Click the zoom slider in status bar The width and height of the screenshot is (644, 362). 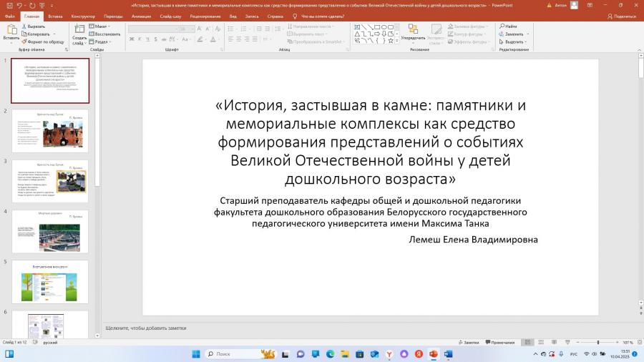(597, 342)
